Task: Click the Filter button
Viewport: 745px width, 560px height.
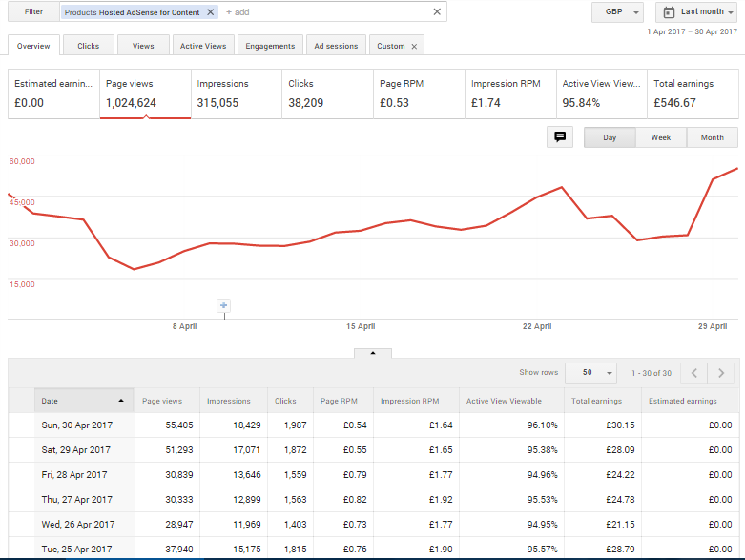Action: pos(33,12)
